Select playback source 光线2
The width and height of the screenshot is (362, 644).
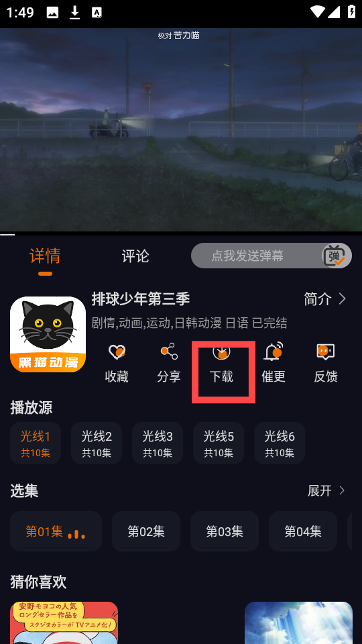[97, 443]
